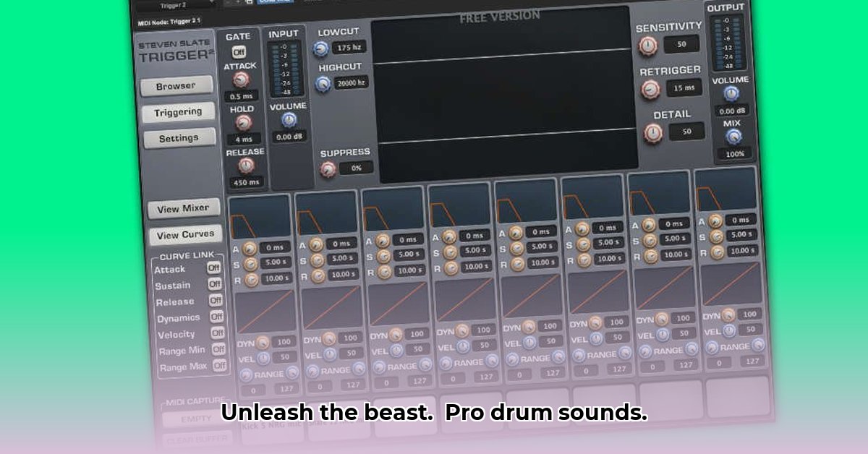Click the Detail value field showing 50

(687, 131)
